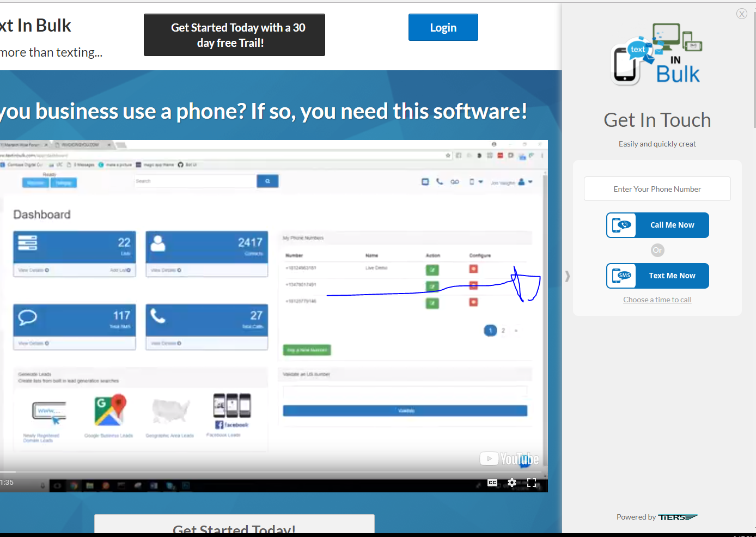Click the red configure icon for +18125779146
This screenshot has width=756, height=537.
[473, 302]
